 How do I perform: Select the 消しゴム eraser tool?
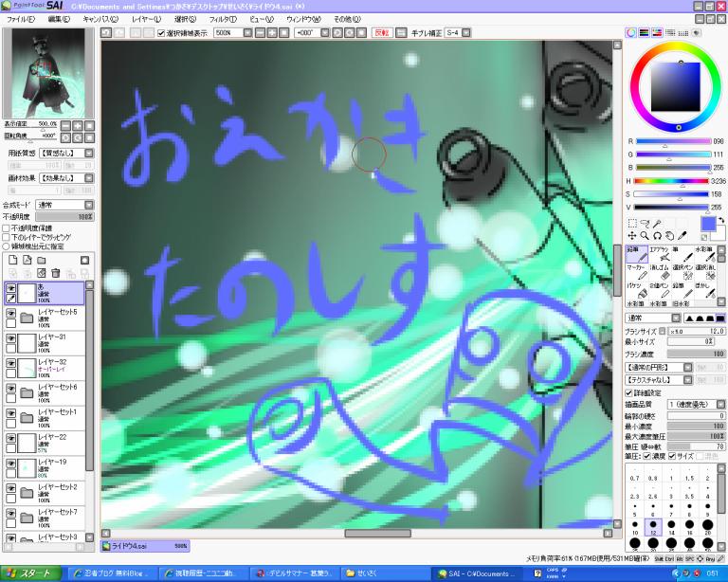point(660,272)
